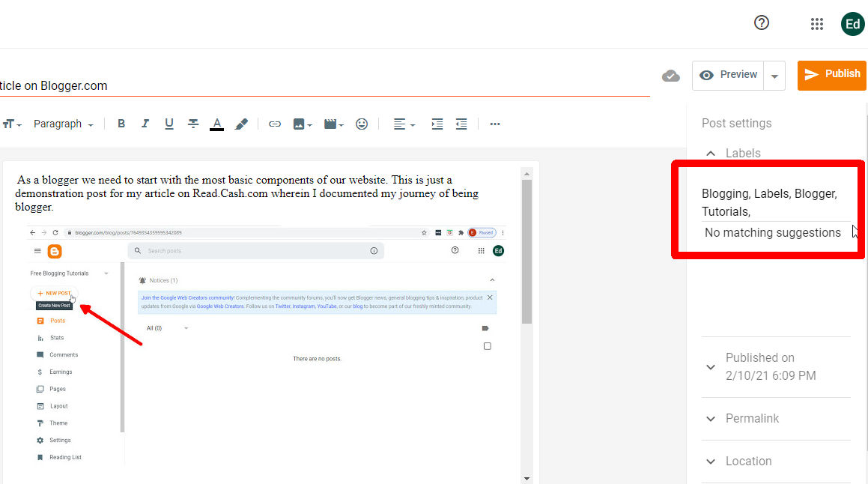This screenshot has height=484, width=868.
Task: Click the editor scrollbar down arrow
Action: (x=526, y=479)
